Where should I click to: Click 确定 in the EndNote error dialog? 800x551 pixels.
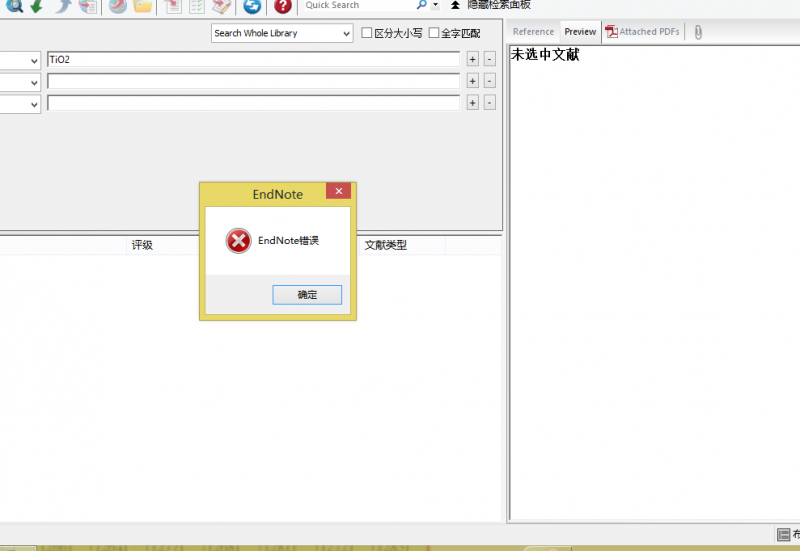point(307,295)
